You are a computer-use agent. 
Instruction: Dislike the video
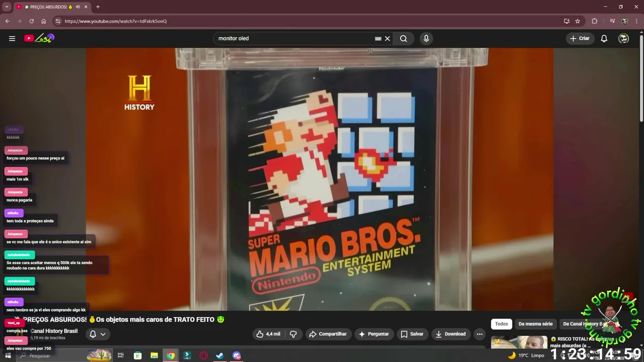293,334
